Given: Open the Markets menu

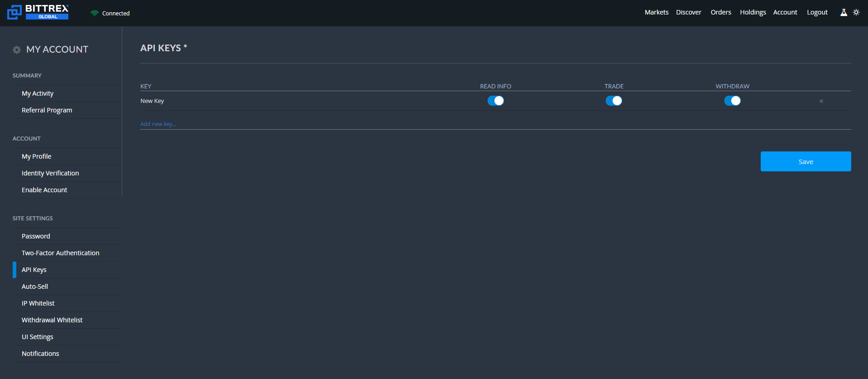Looking at the screenshot, I should coord(657,12).
